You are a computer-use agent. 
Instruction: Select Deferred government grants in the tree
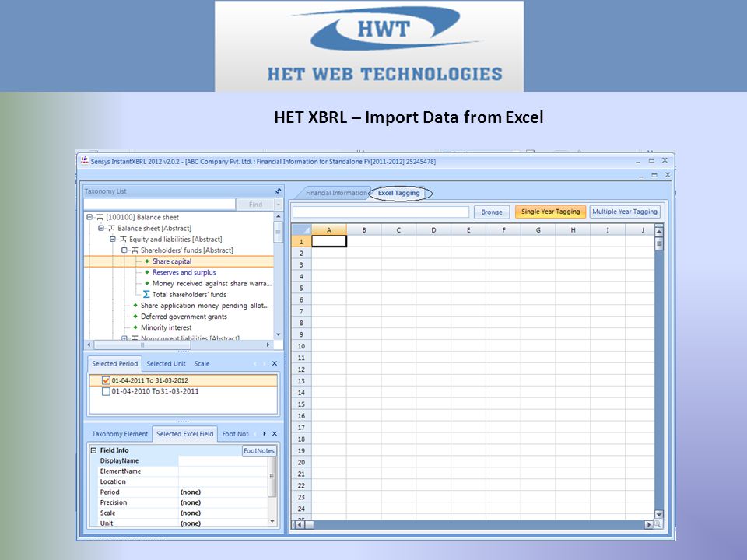[184, 317]
